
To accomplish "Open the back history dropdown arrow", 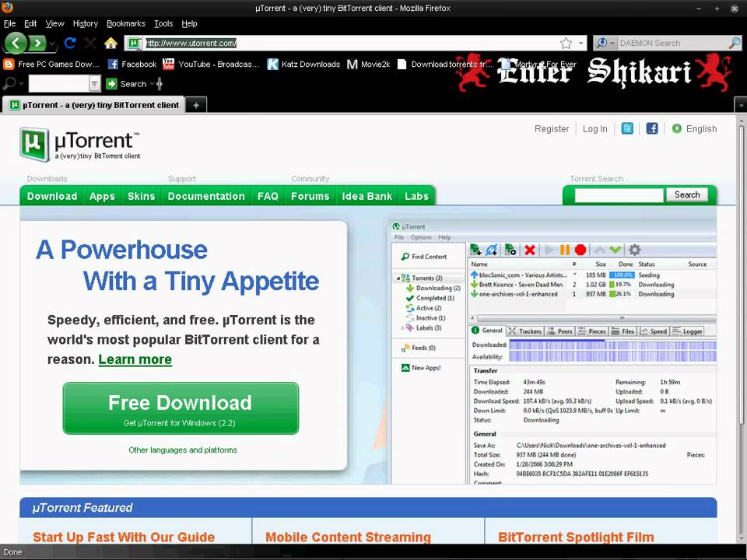I will coord(52,44).
